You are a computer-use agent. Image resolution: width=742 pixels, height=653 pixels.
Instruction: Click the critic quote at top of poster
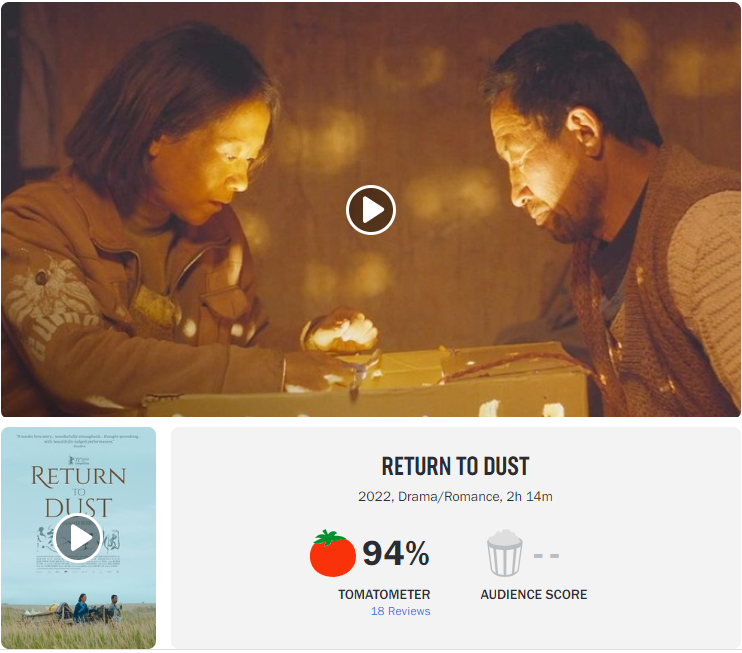click(x=79, y=440)
